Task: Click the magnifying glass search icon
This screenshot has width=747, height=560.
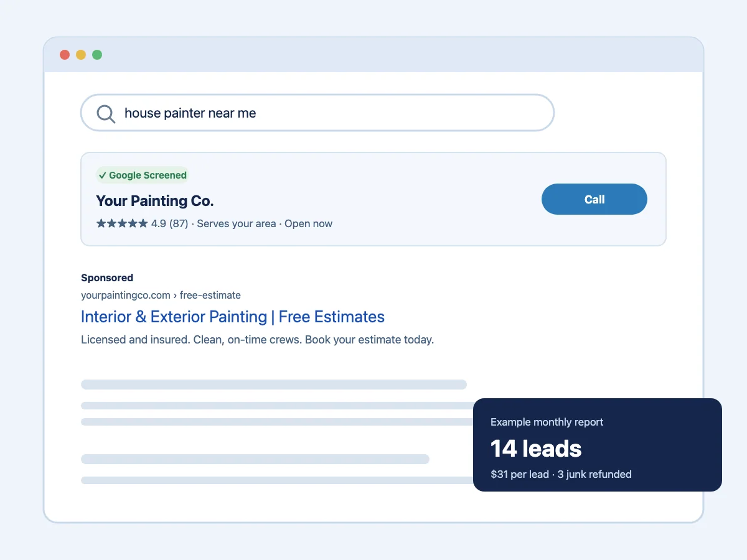Action: [x=106, y=114]
